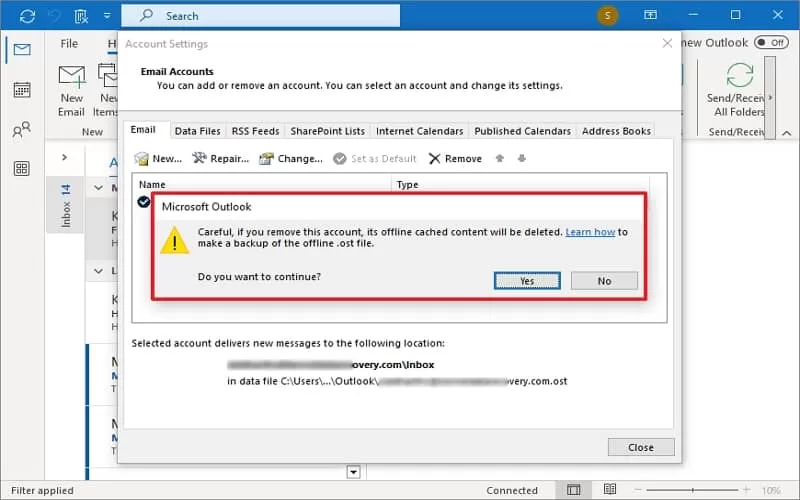
Task: Click Close in the Account Settings dialog
Action: click(641, 447)
